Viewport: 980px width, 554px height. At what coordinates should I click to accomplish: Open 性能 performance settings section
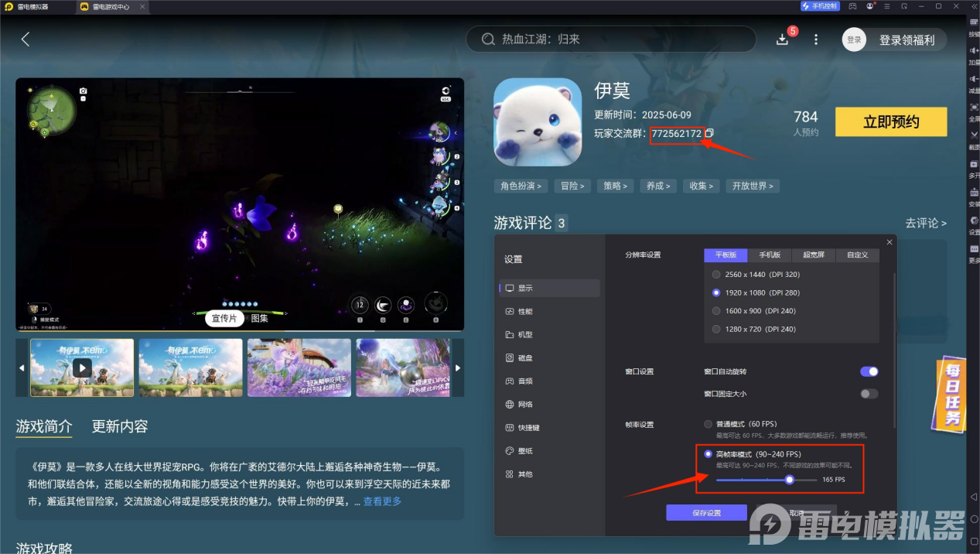pyautogui.click(x=551, y=311)
